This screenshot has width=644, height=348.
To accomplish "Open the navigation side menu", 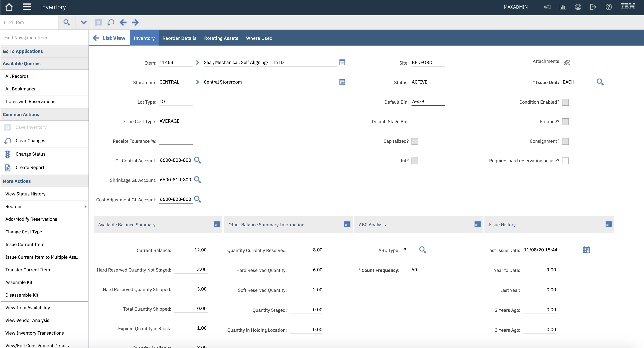I will 27,7.
